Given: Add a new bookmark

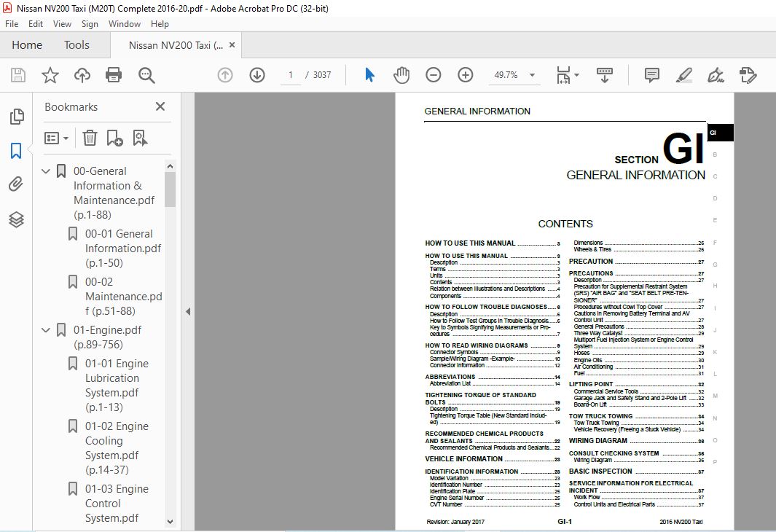Looking at the screenshot, I should (114, 138).
